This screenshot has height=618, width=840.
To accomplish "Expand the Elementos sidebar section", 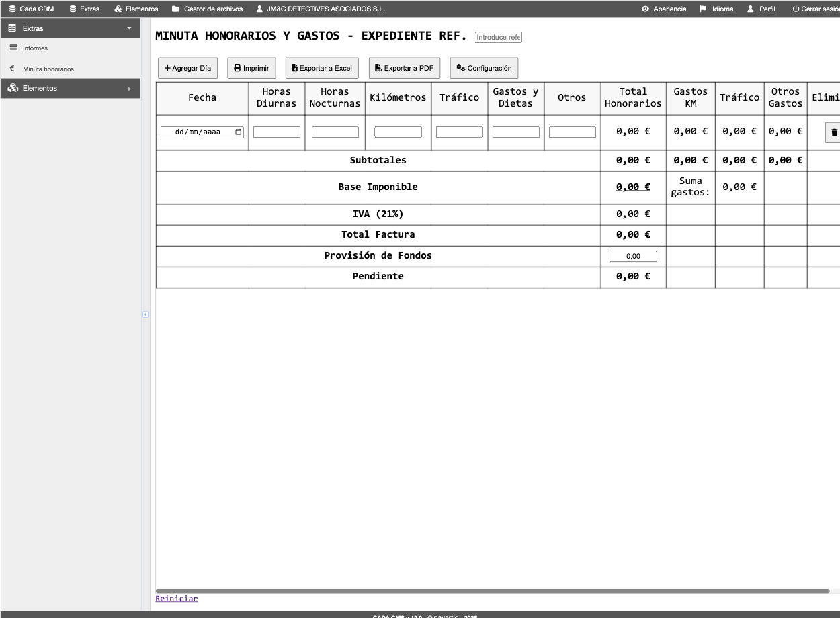I will 71,88.
